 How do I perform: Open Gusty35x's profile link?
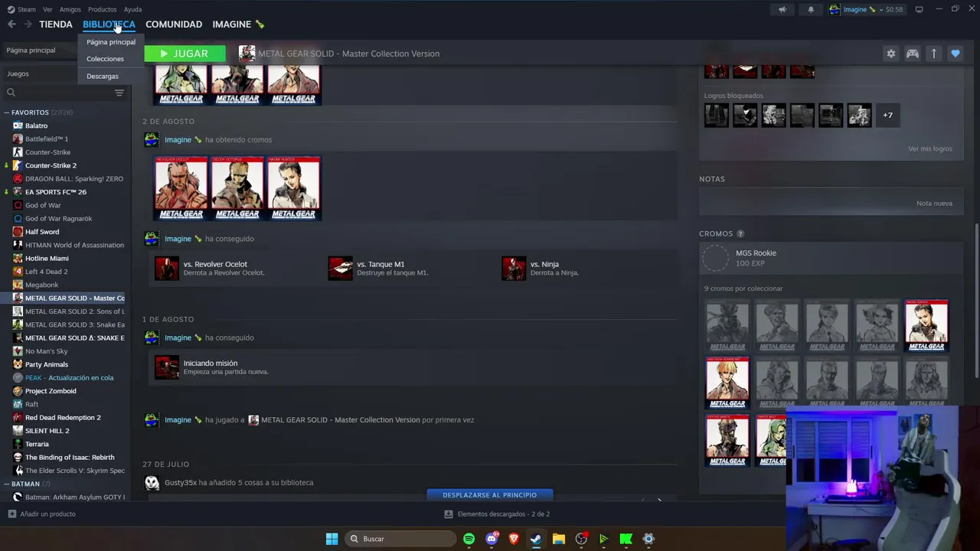181,483
